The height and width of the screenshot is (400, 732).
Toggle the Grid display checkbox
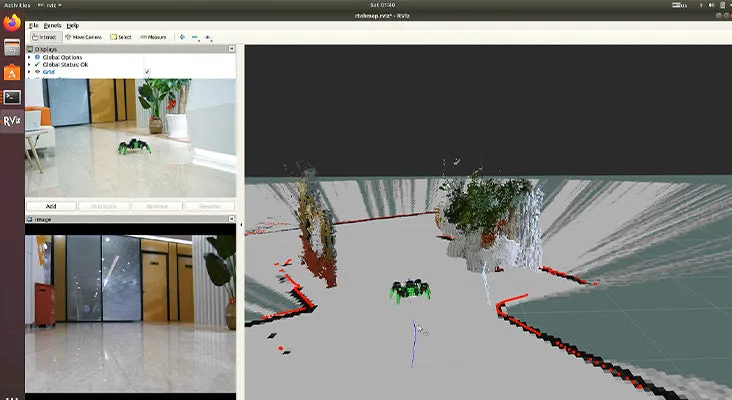point(147,72)
